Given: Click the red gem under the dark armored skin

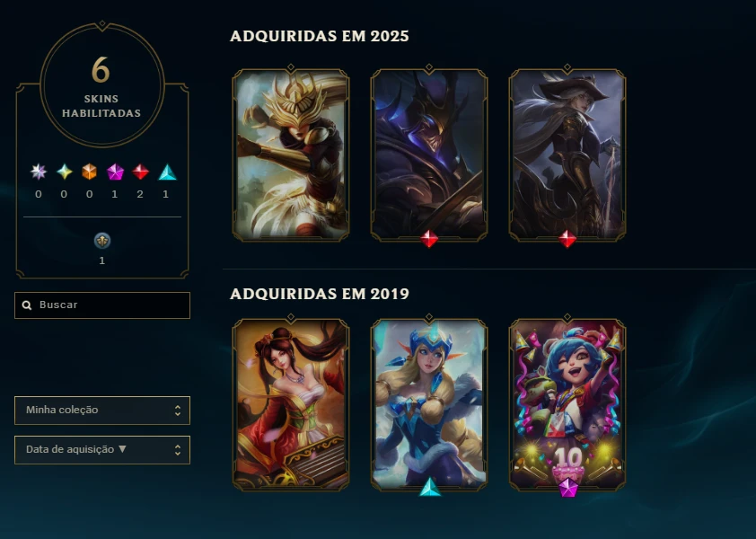Looking at the screenshot, I should tap(429, 238).
